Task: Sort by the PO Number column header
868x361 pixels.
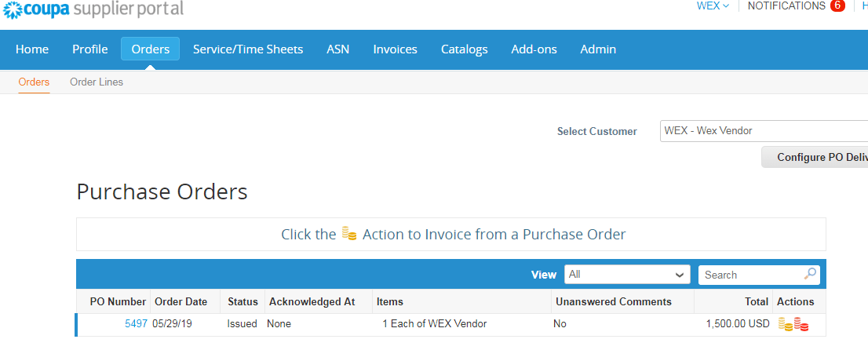Action: (118, 302)
